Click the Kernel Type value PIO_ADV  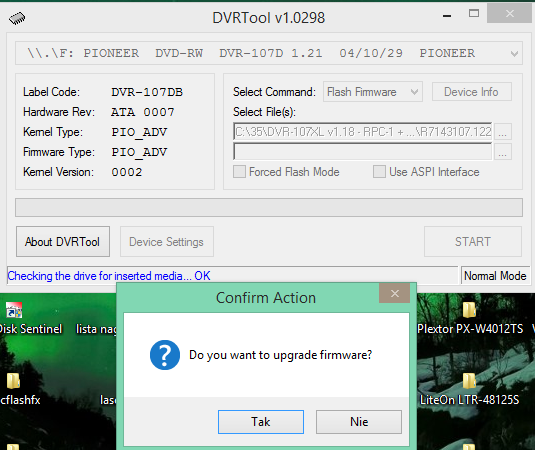click(139, 132)
